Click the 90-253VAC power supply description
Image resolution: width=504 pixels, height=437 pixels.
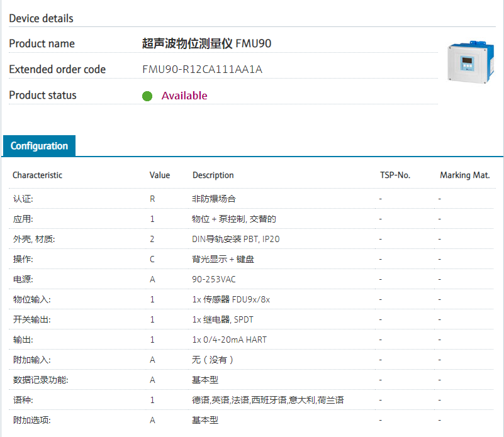click(214, 279)
